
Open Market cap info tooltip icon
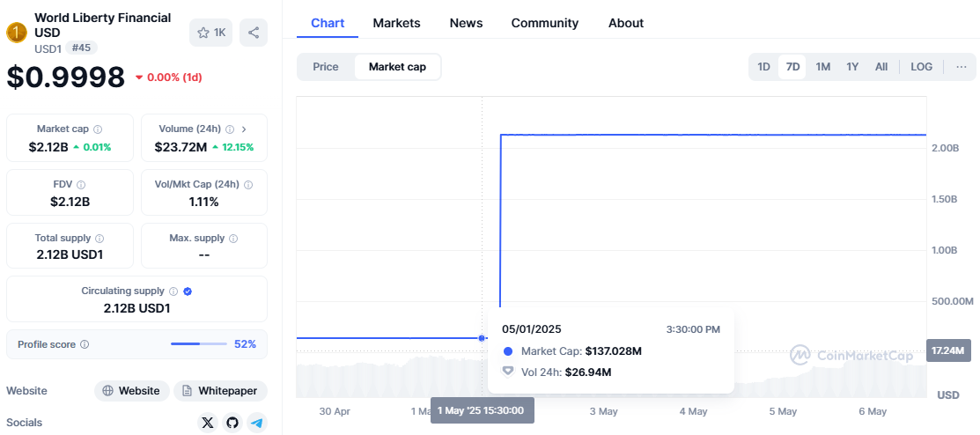(x=98, y=129)
